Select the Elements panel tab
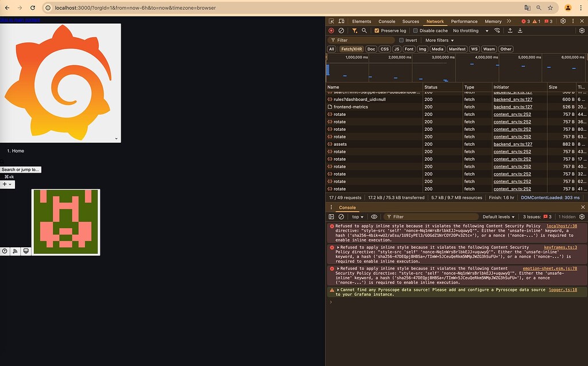Viewport: 588px width, 366px height. tap(361, 21)
